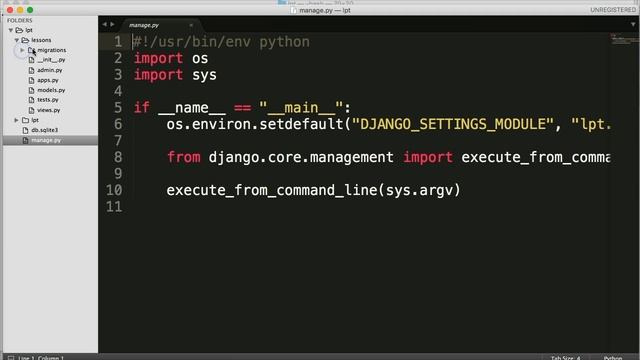Collapse the top-level lpt folder arrow

point(11,30)
